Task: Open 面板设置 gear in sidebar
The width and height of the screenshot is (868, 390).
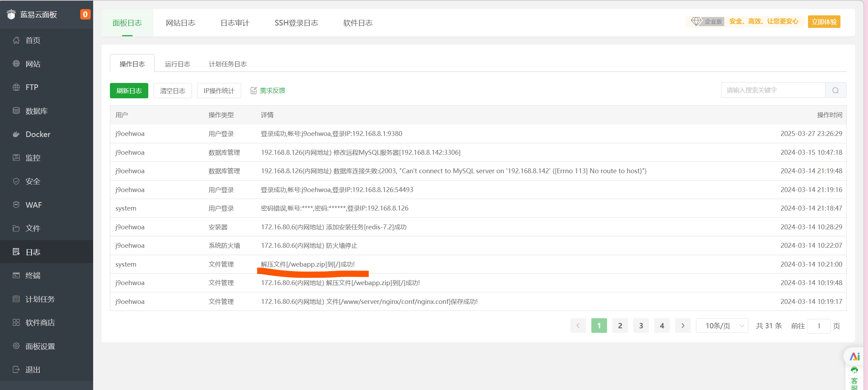Action: tap(16, 346)
